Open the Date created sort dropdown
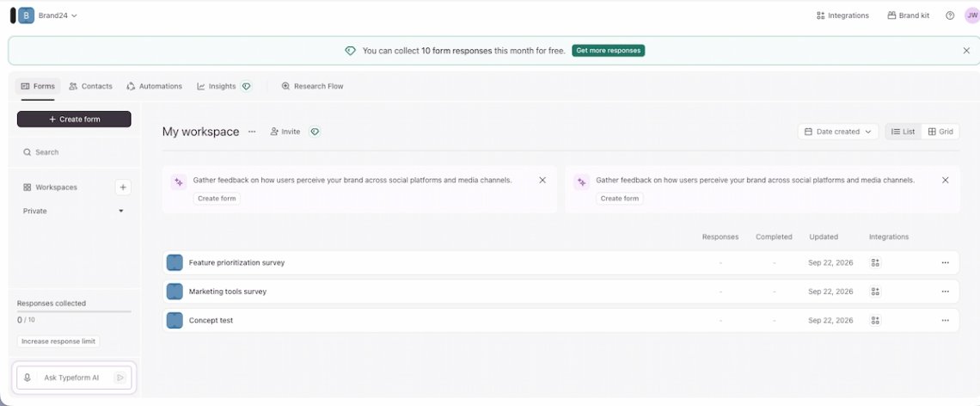Screen dimensions: 980x406 837,132
